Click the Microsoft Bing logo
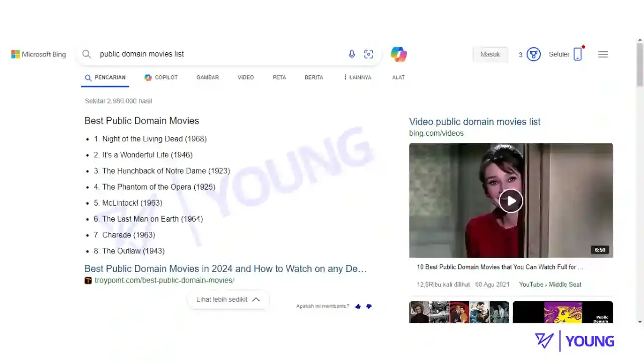Screen dimensions: 644x362 click(39, 54)
